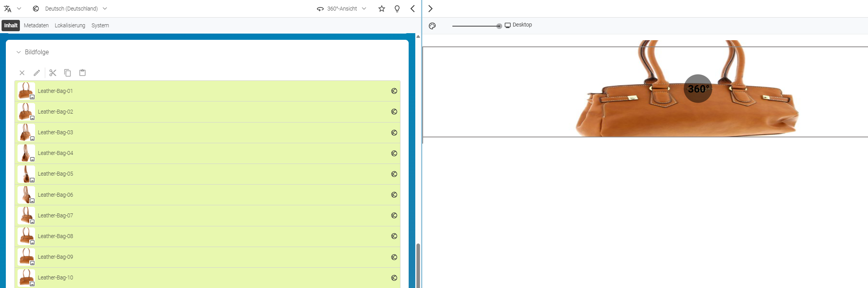Viewport: 868px width, 288px height.
Task: Click the star bookmark icon
Action: (x=382, y=9)
